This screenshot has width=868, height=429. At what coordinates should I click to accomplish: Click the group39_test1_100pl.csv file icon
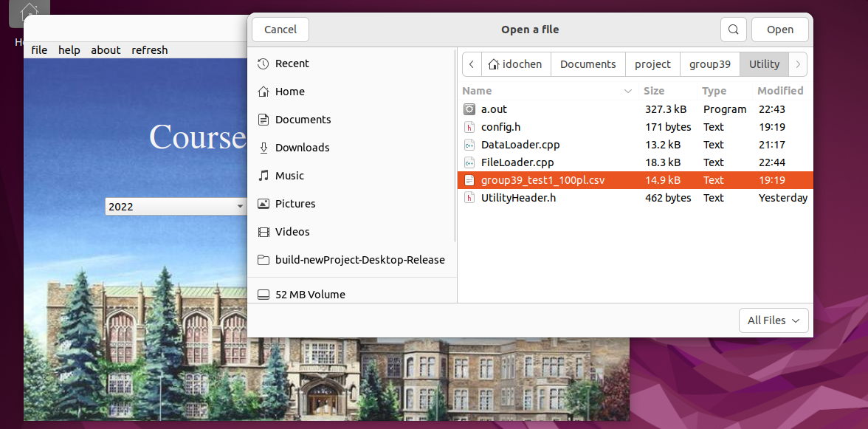pos(469,180)
